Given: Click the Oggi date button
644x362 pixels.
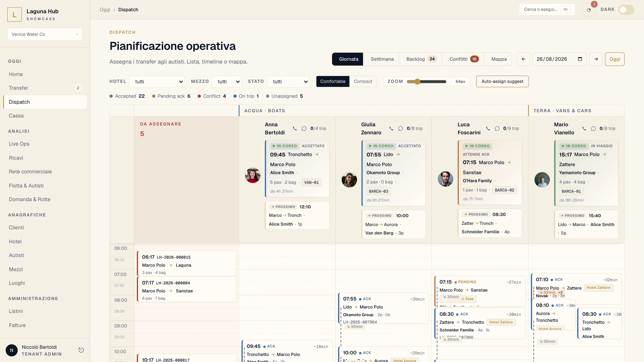Looking at the screenshot, I should [614, 59].
